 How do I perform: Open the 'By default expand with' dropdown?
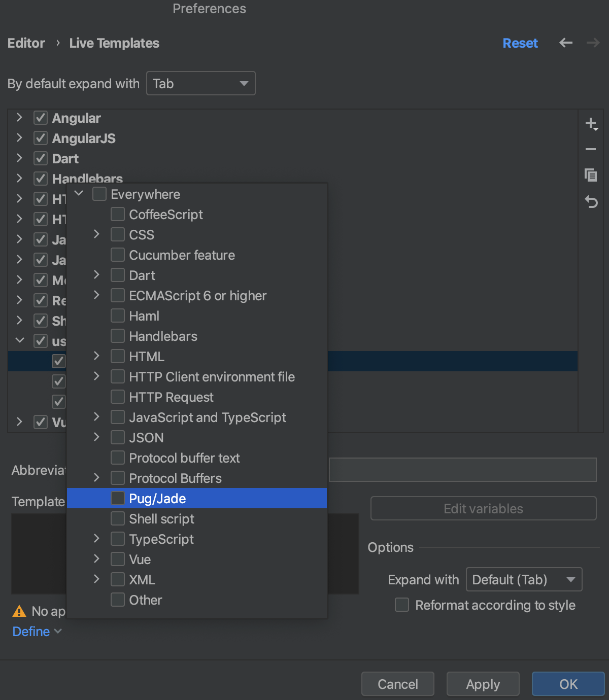[x=200, y=83]
